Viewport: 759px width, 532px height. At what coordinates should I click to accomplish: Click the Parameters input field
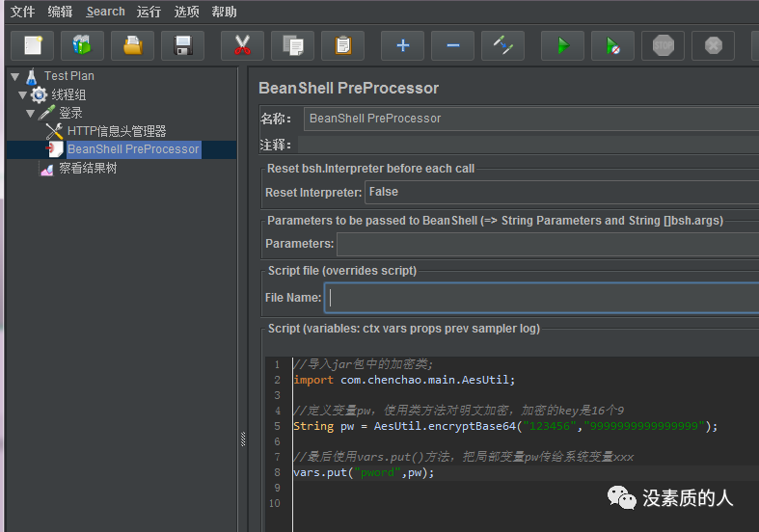[x=548, y=244]
